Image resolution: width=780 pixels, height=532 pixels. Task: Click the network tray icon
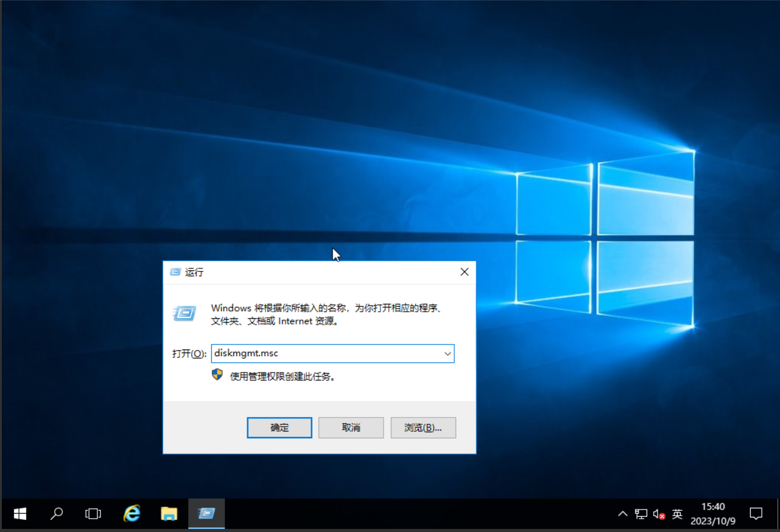(x=641, y=514)
